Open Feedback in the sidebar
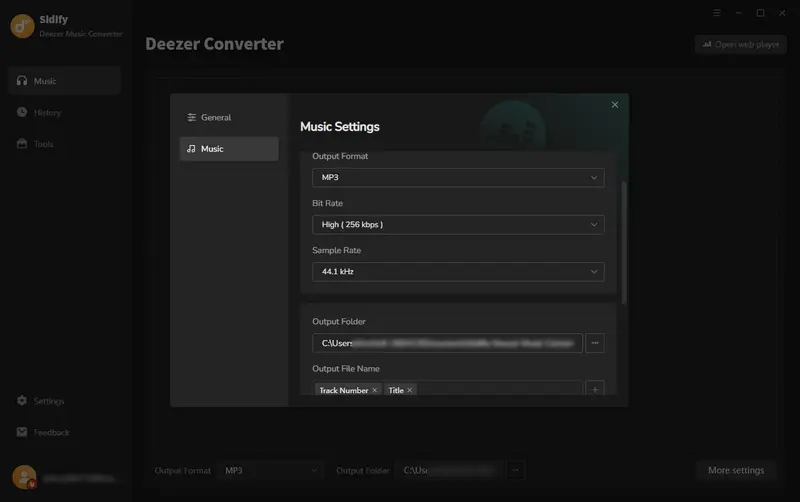Viewport: 800px width, 502px height. click(x=64, y=432)
